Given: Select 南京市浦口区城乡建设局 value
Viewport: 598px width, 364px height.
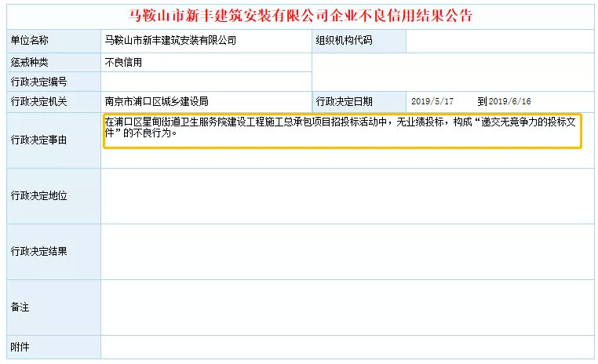Looking at the screenshot, I should [x=157, y=101].
